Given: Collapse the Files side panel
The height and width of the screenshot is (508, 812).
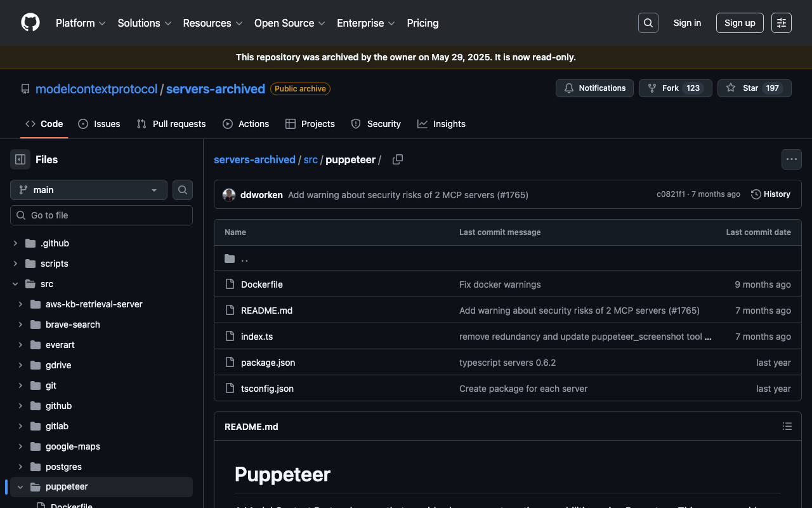Looking at the screenshot, I should 20,159.
